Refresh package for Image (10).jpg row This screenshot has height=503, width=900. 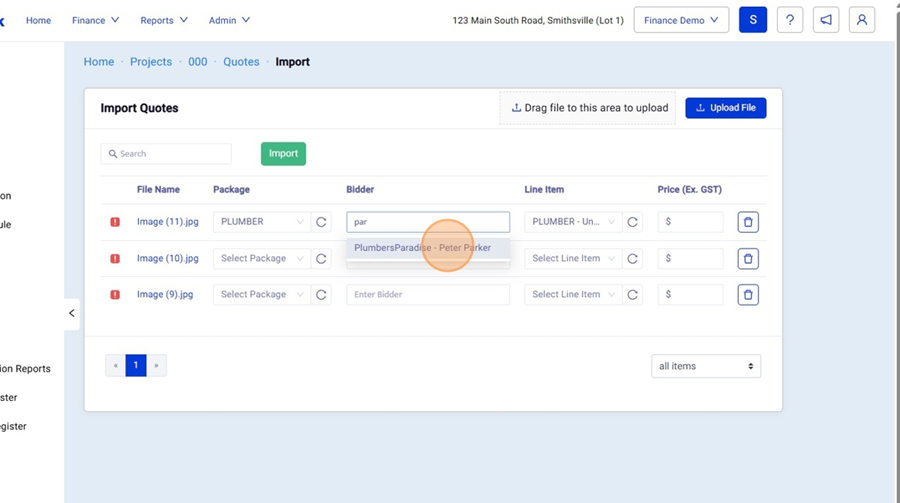tap(321, 259)
